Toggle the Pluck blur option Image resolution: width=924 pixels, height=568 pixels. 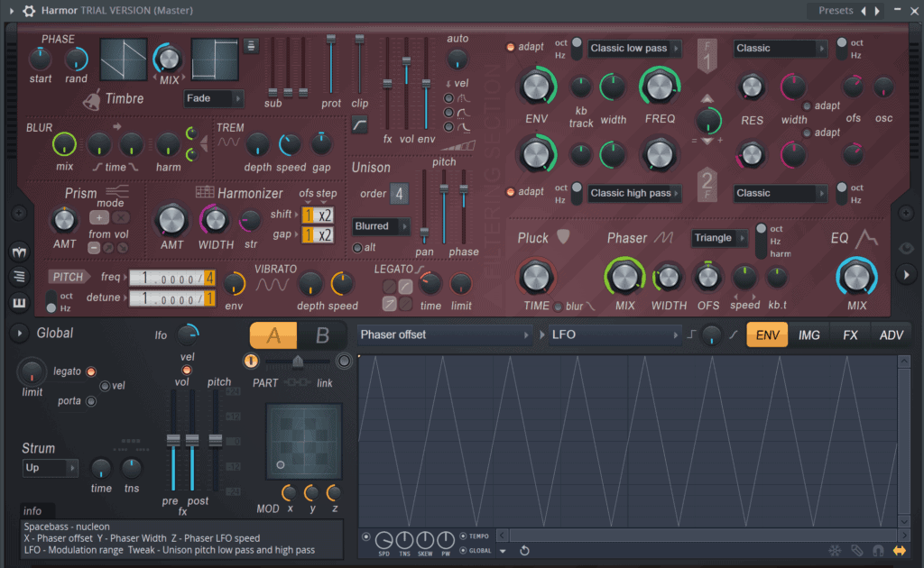click(558, 307)
